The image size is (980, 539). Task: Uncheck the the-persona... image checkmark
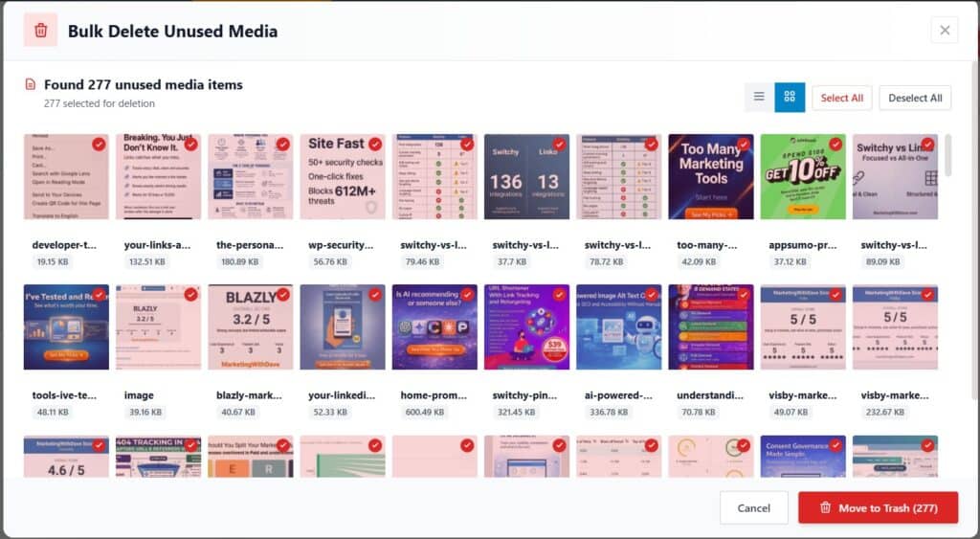pos(283,144)
